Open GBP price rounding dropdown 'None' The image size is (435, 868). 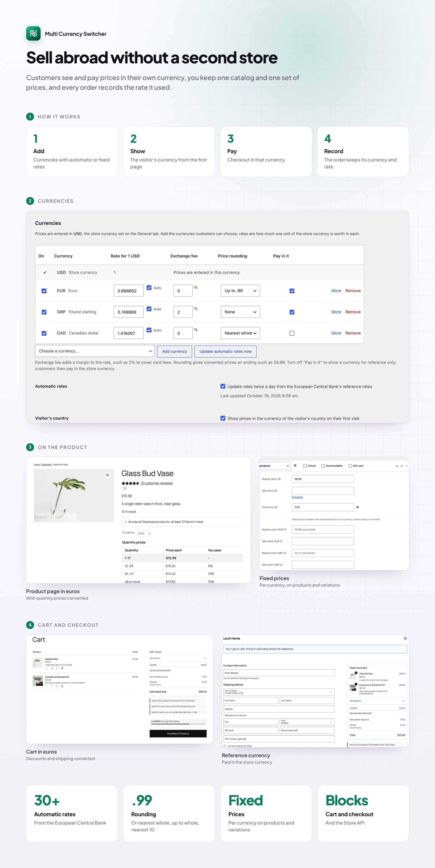coord(240,312)
